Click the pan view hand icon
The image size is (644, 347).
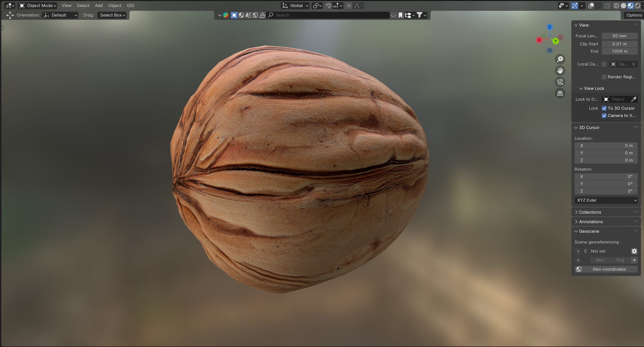click(560, 71)
